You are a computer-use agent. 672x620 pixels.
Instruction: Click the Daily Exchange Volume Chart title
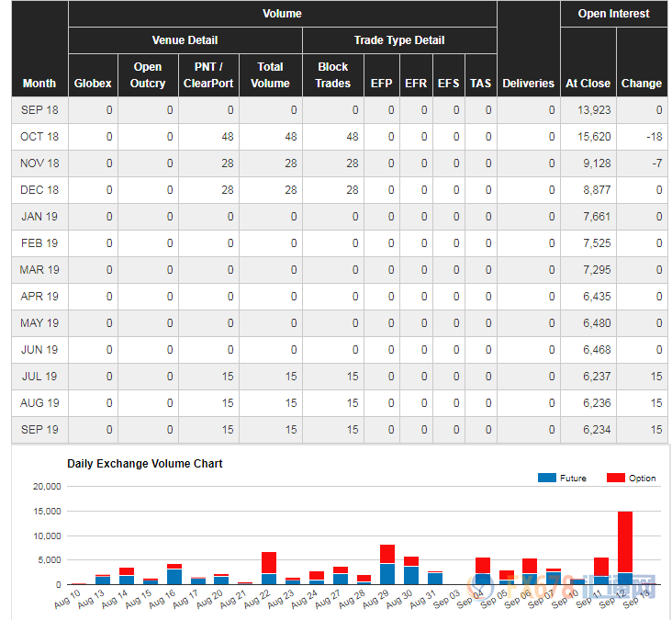(145, 464)
